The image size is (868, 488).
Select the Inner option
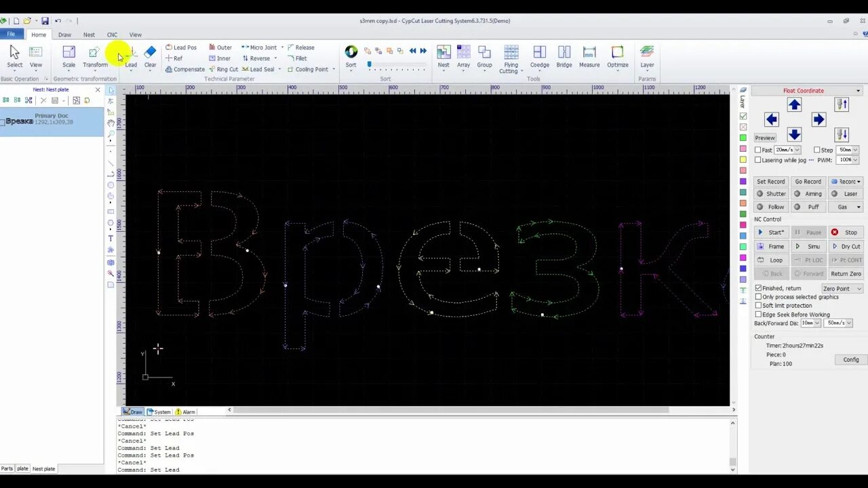point(219,58)
